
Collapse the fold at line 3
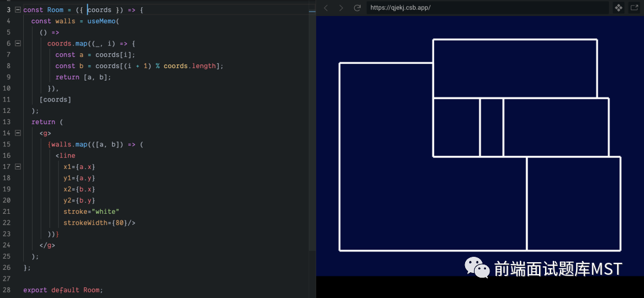coord(18,10)
